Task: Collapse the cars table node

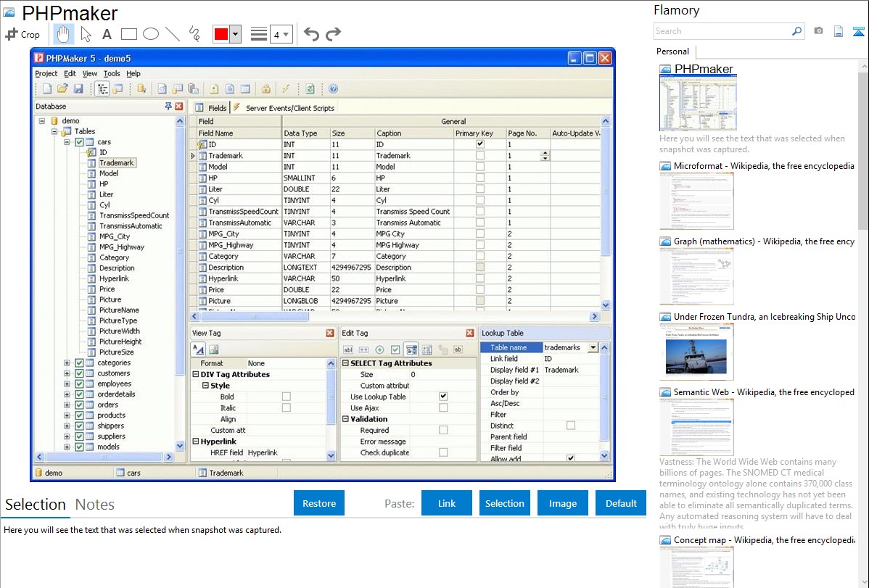Action: 67,142
